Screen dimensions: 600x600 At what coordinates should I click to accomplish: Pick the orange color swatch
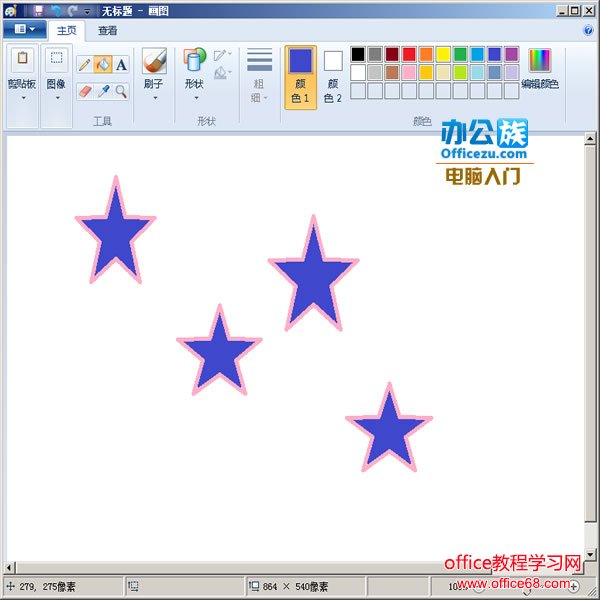(x=426, y=54)
